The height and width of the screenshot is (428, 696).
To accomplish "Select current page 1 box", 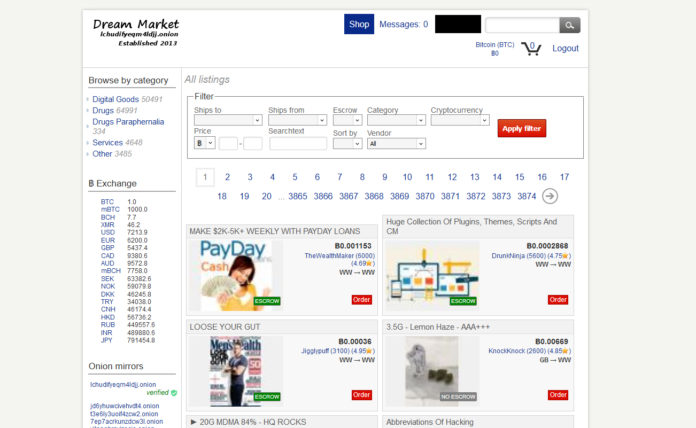I will coord(205,177).
